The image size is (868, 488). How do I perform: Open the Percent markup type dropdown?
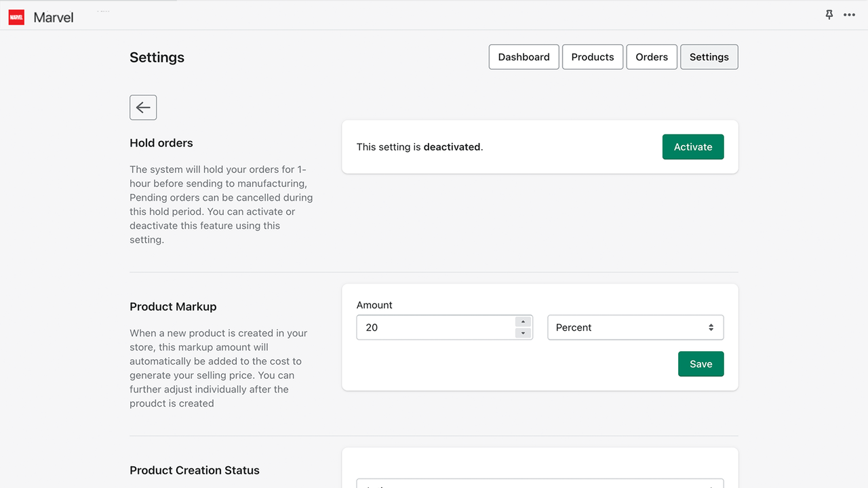(x=635, y=327)
